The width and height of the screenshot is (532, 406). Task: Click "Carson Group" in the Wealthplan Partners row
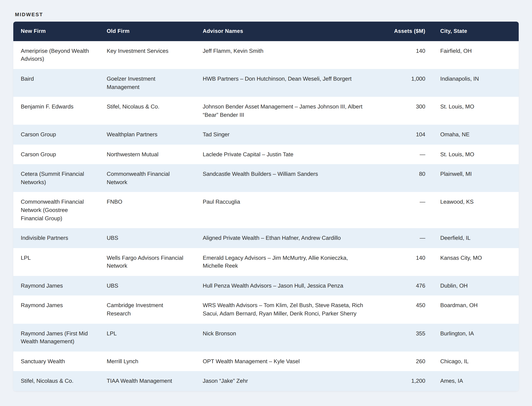tap(38, 134)
